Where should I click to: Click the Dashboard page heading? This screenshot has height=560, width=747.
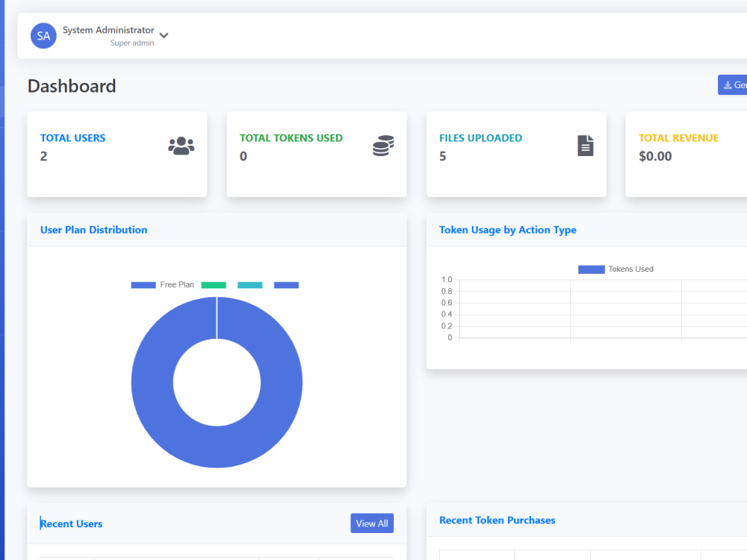72,86
